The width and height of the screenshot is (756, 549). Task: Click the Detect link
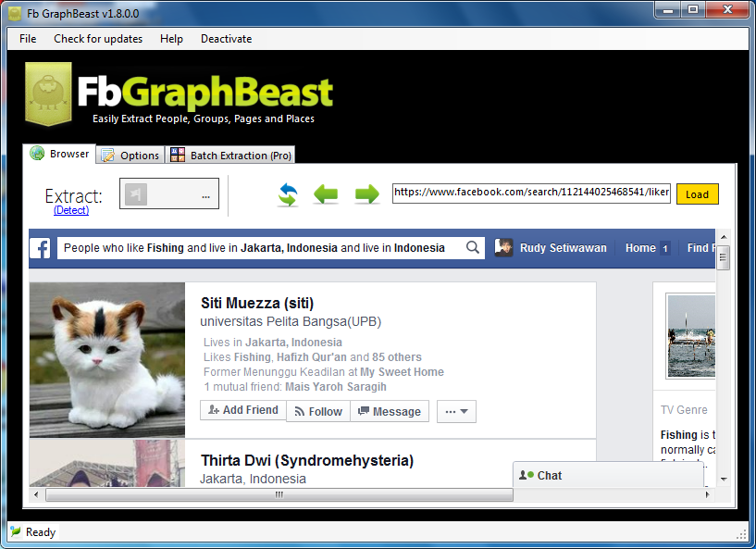coord(71,210)
